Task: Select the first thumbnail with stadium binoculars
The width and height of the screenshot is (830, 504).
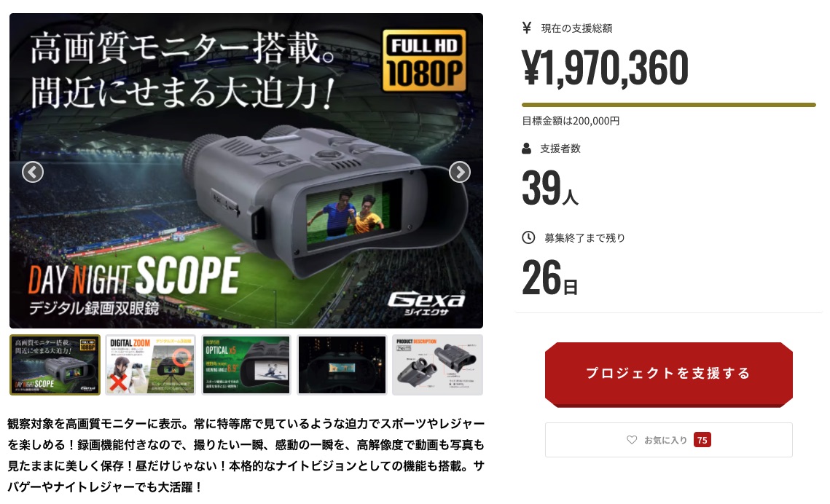Action: (x=55, y=365)
